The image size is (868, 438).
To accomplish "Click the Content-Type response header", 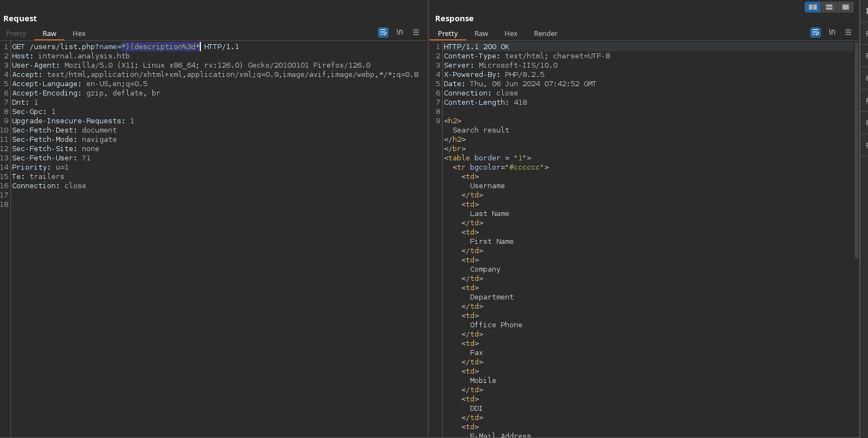I will (x=527, y=56).
